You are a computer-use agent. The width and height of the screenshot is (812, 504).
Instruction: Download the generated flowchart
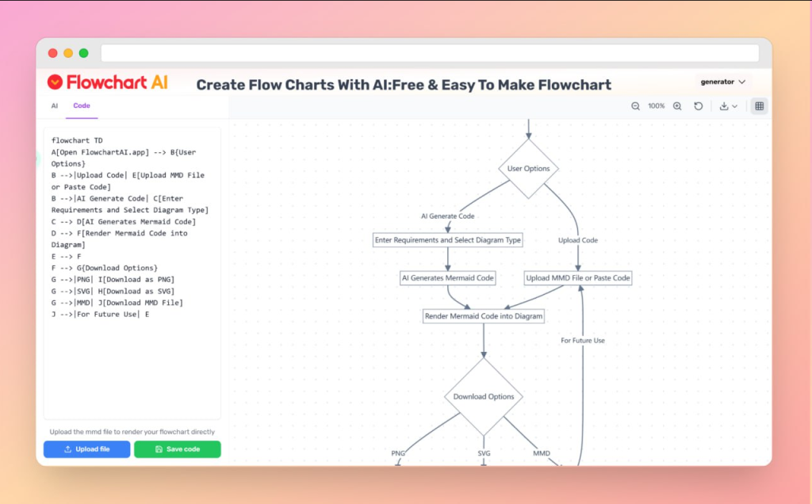[x=724, y=105]
